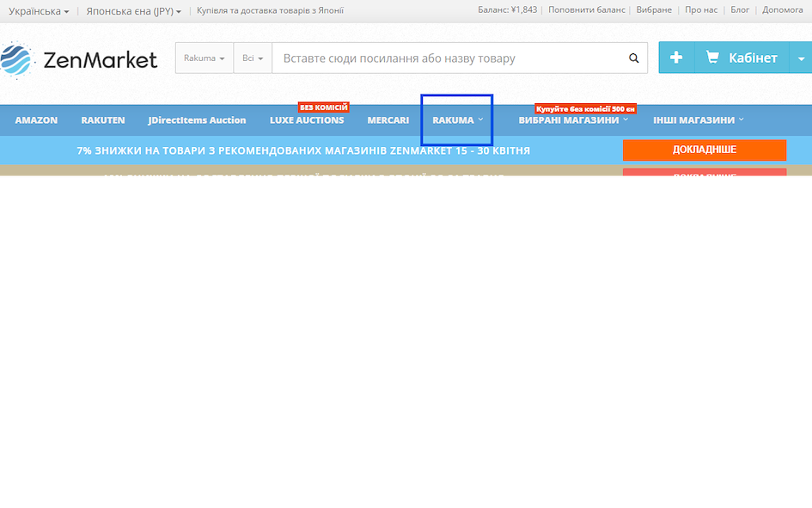The height and width of the screenshot is (508, 812).
Task: Open the RAKUTEN menu item
Action: pyautogui.click(x=103, y=120)
